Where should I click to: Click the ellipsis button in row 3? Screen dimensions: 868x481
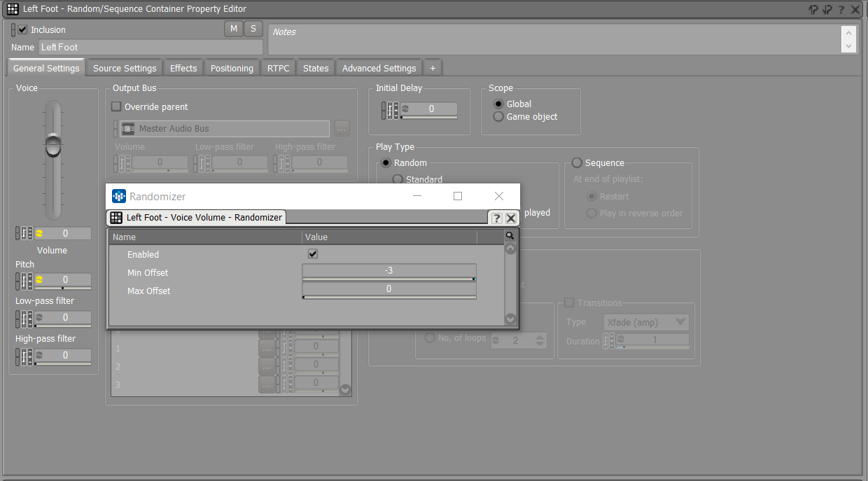pos(267,384)
